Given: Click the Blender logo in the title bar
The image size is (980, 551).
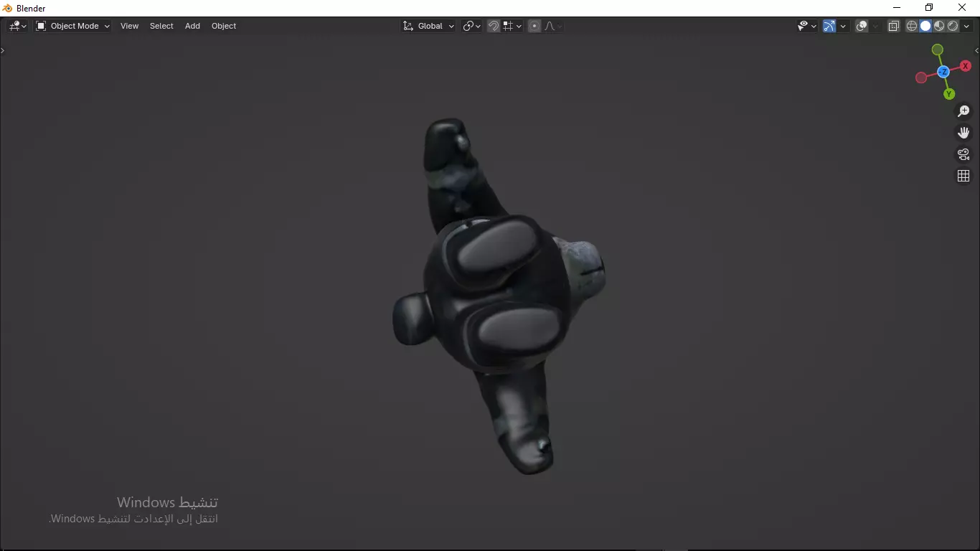Looking at the screenshot, I should coord(8,8).
